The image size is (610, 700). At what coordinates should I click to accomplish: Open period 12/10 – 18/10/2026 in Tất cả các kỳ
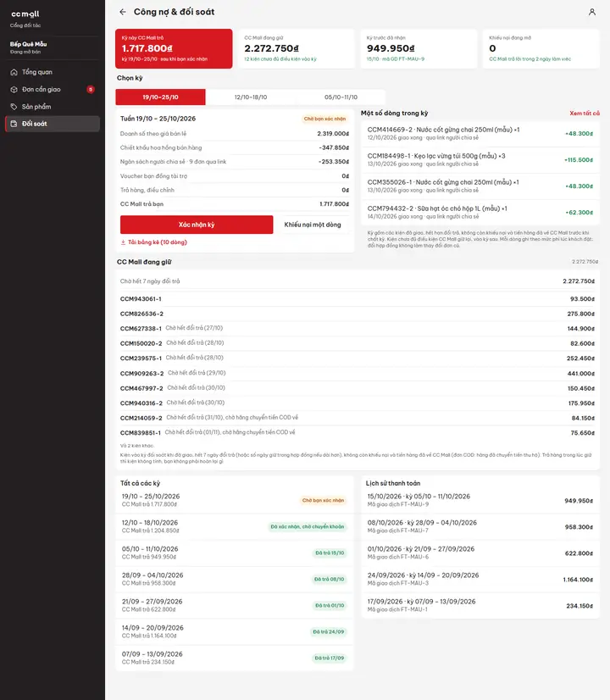(x=235, y=526)
